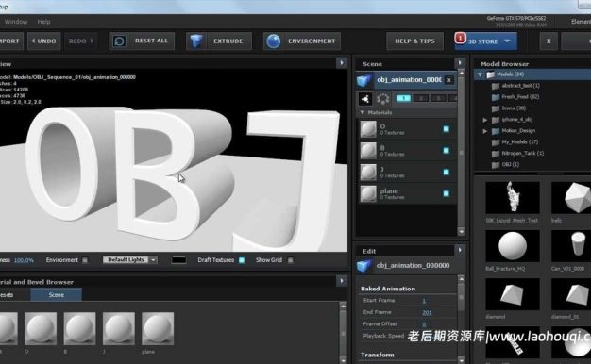Toggle visibility checkbox for material O
This screenshot has width=591, height=364.
coord(447,129)
